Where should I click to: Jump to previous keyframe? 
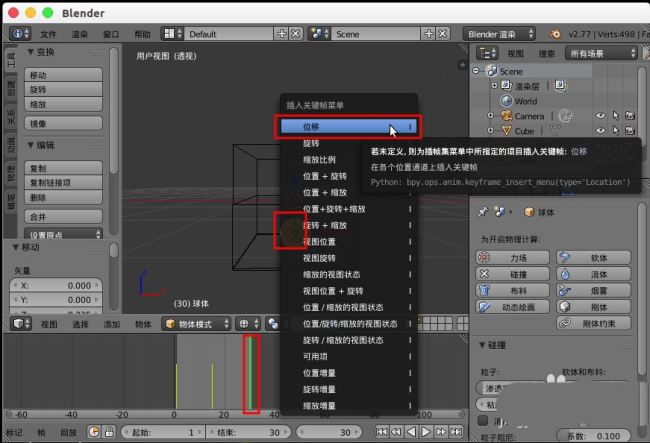click(396, 432)
